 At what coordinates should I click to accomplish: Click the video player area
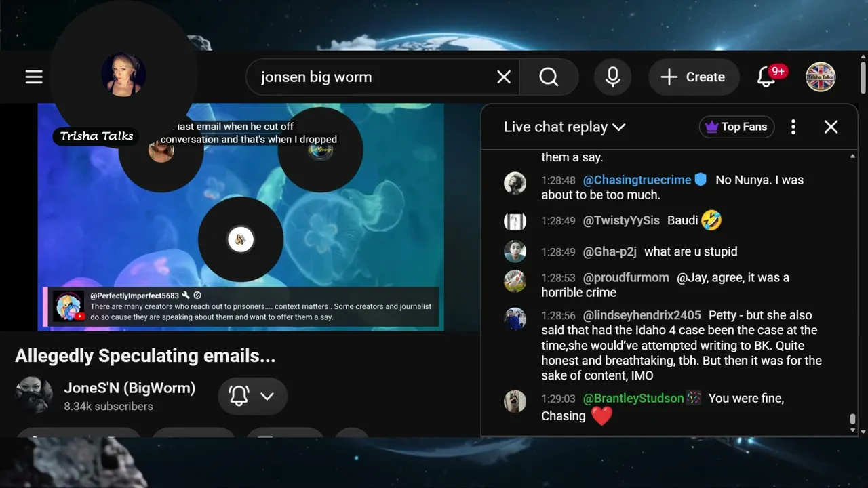(x=241, y=217)
